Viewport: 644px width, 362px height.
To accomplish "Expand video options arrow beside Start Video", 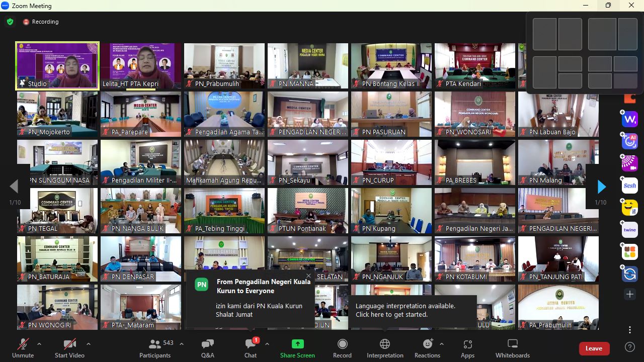I will click(89, 344).
